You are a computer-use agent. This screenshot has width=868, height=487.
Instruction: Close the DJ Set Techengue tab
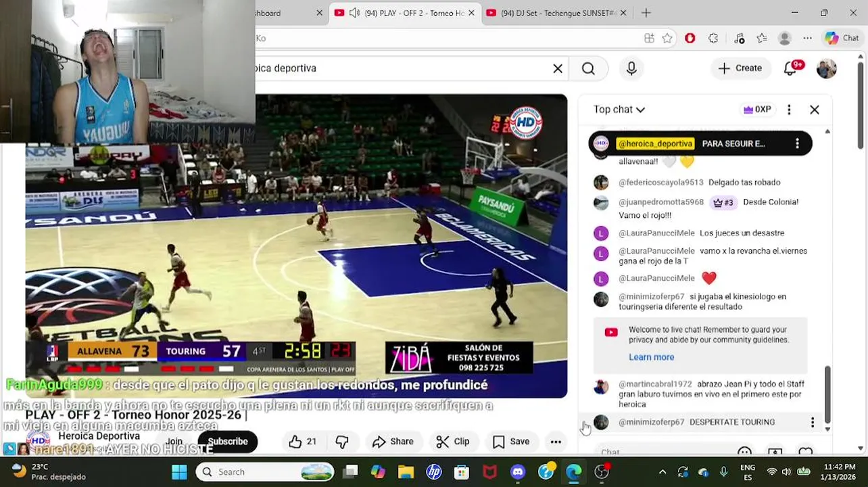click(x=623, y=13)
